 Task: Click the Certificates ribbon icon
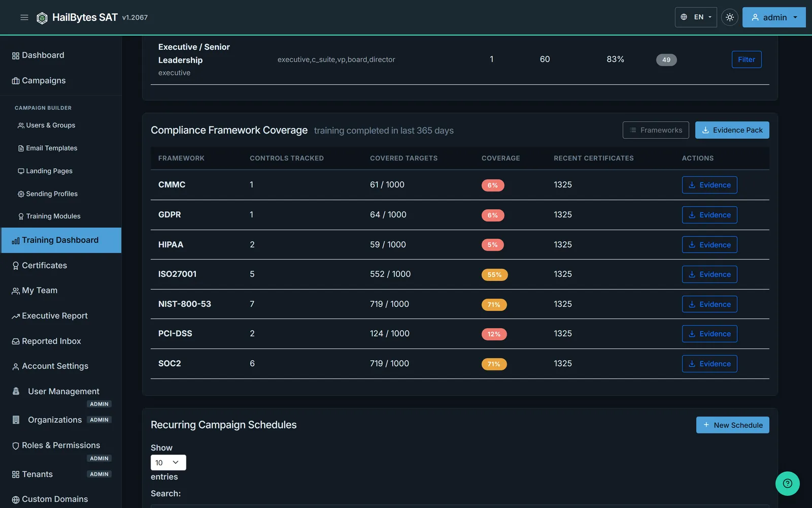point(16,266)
